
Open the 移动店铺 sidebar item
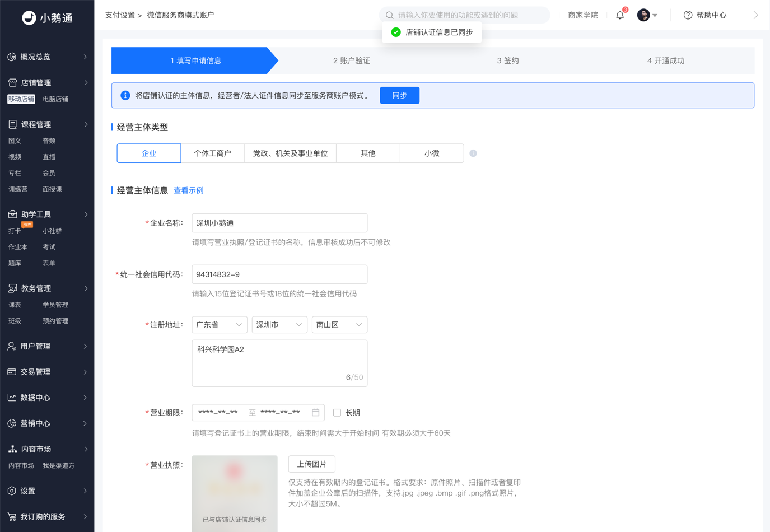point(21,99)
